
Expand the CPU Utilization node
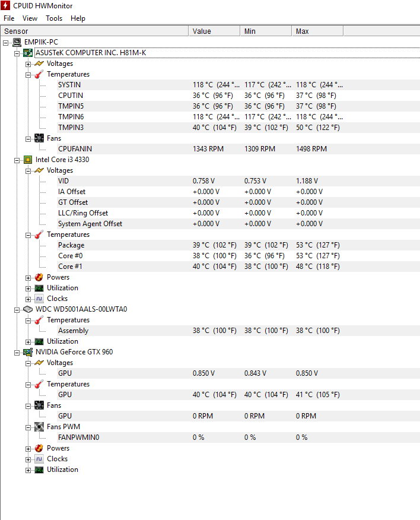tap(28, 288)
